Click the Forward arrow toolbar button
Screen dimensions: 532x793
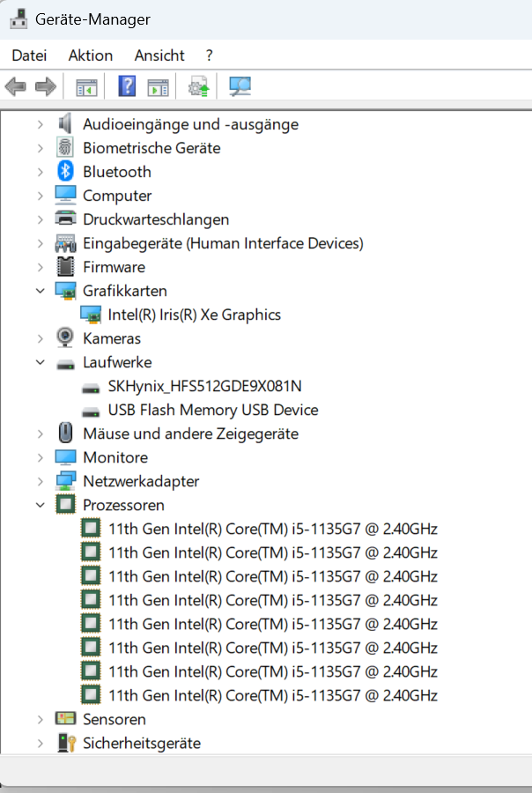click(46, 86)
